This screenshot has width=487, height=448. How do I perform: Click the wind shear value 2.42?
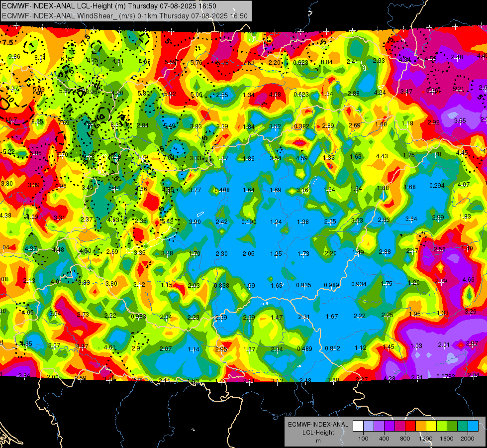tap(222, 222)
